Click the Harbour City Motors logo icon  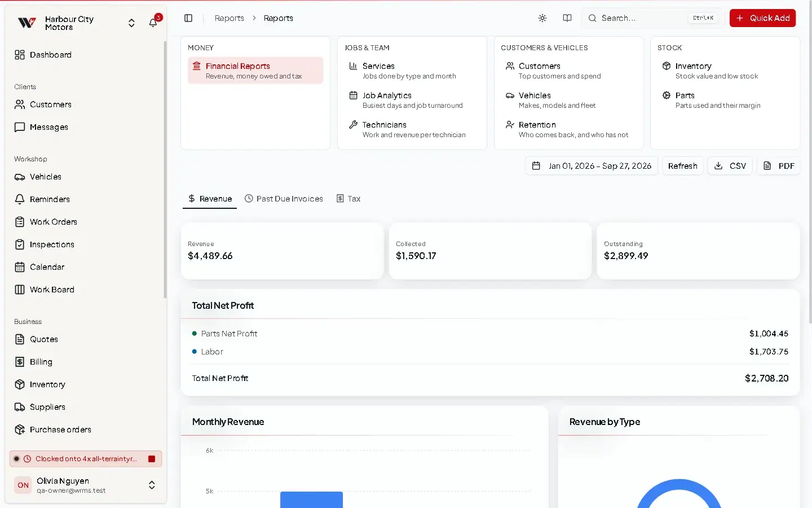pyautogui.click(x=27, y=23)
